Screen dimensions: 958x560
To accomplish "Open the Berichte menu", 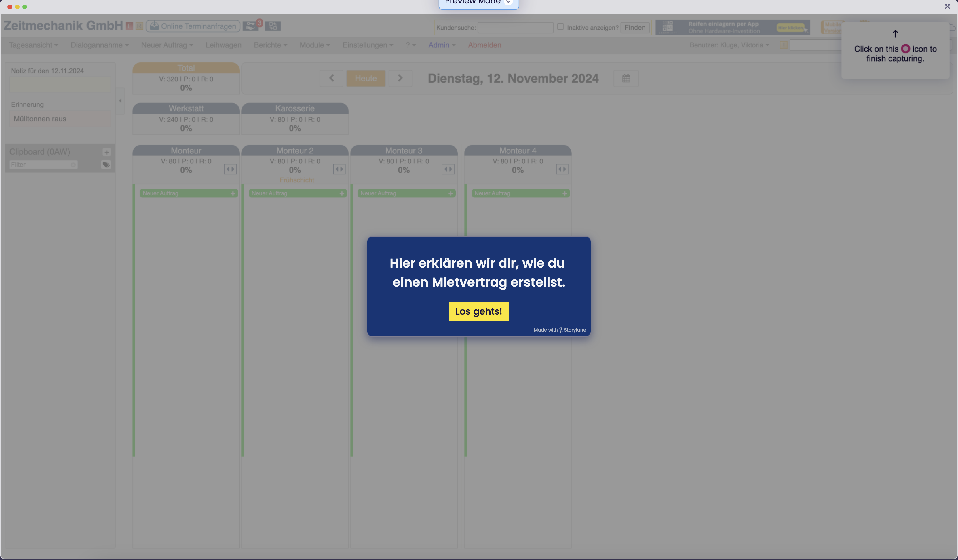I will click(270, 45).
